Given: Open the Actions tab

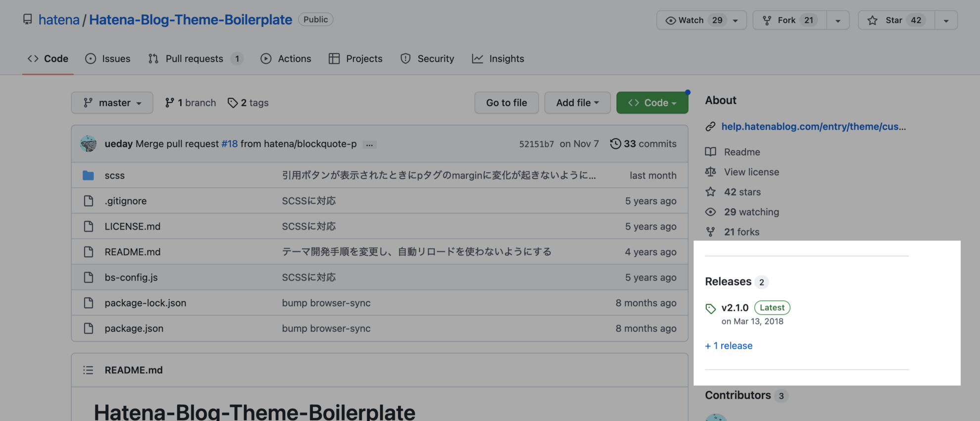Looking at the screenshot, I should pos(286,58).
